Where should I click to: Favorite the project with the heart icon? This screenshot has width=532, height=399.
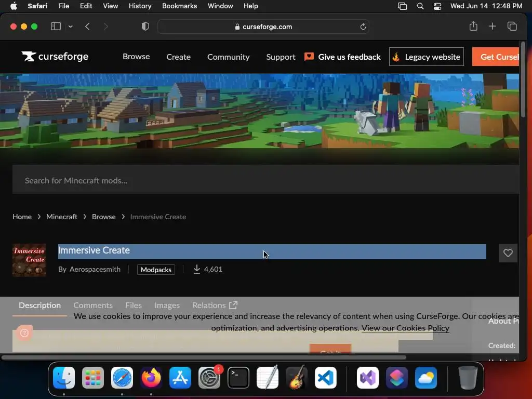pyautogui.click(x=508, y=253)
